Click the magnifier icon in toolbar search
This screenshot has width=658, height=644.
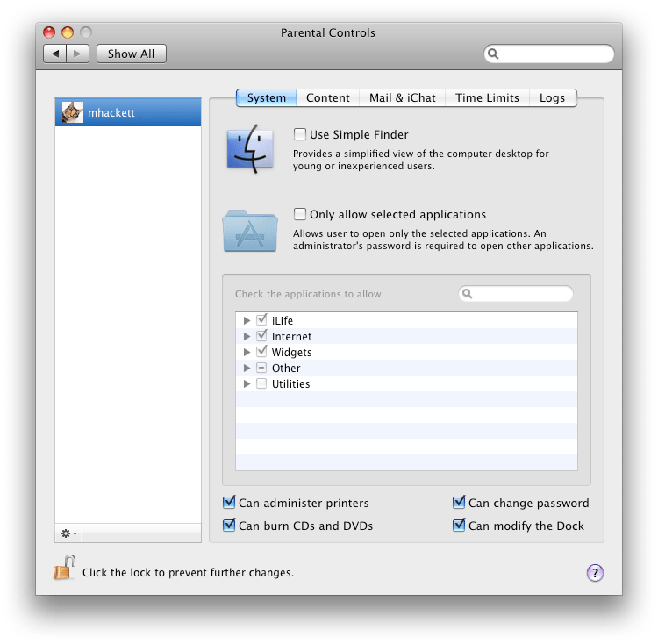(x=493, y=54)
